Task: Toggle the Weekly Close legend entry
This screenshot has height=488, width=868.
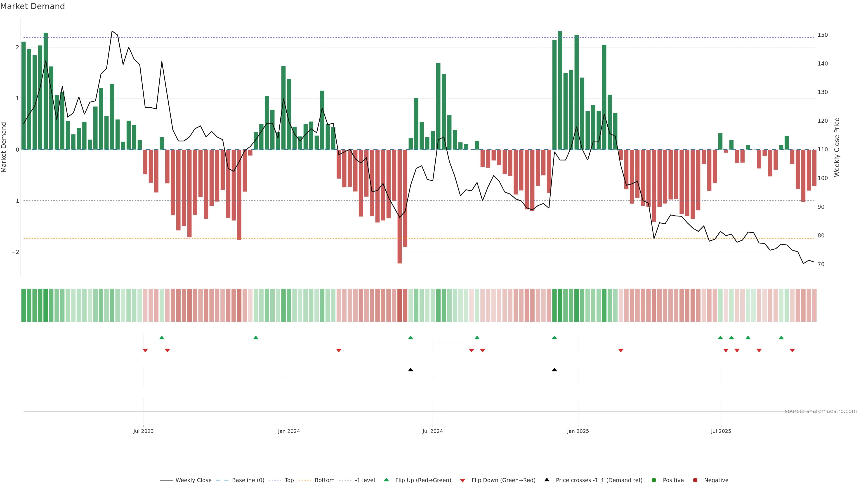Action: (193, 480)
